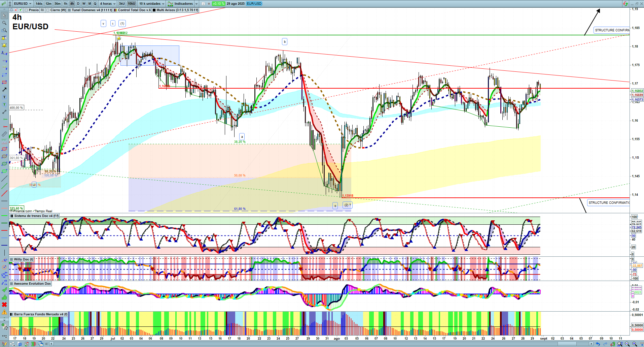The image size is (644, 347).
Task: Switch to the 12m timeframe
Action: pyautogui.click(x=48, y=4)
